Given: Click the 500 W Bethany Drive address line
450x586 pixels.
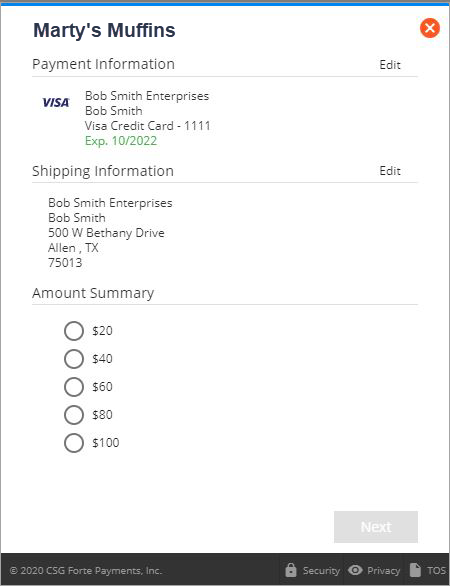Looking at the screenshot, I should (x=106, y=232).
